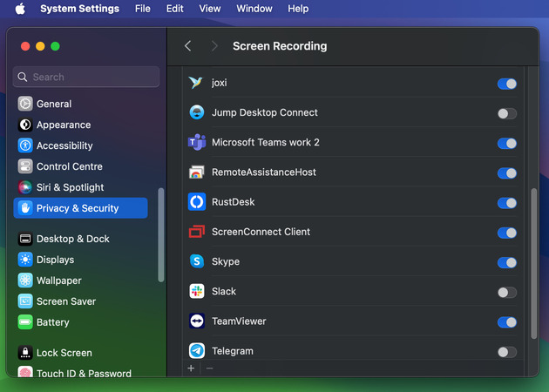Disable screen recording for joxi
Viewport: 549px width, 392px height.
point(507,84)
